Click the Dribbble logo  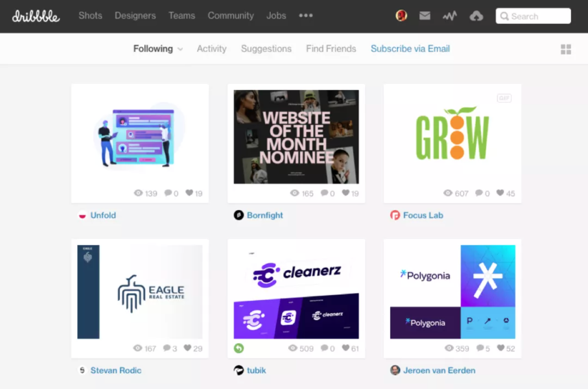click(36, 16)
